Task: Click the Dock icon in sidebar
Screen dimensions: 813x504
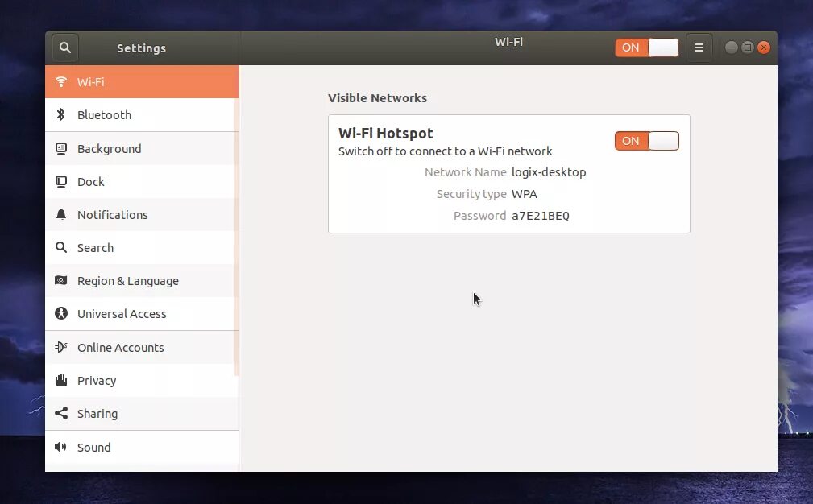Action: (61, 182)
